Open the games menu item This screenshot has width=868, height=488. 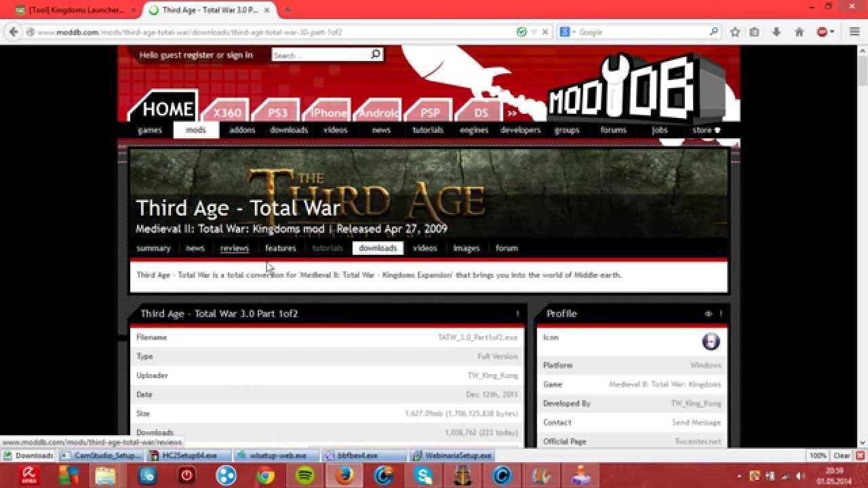click(x=150, y=130)
